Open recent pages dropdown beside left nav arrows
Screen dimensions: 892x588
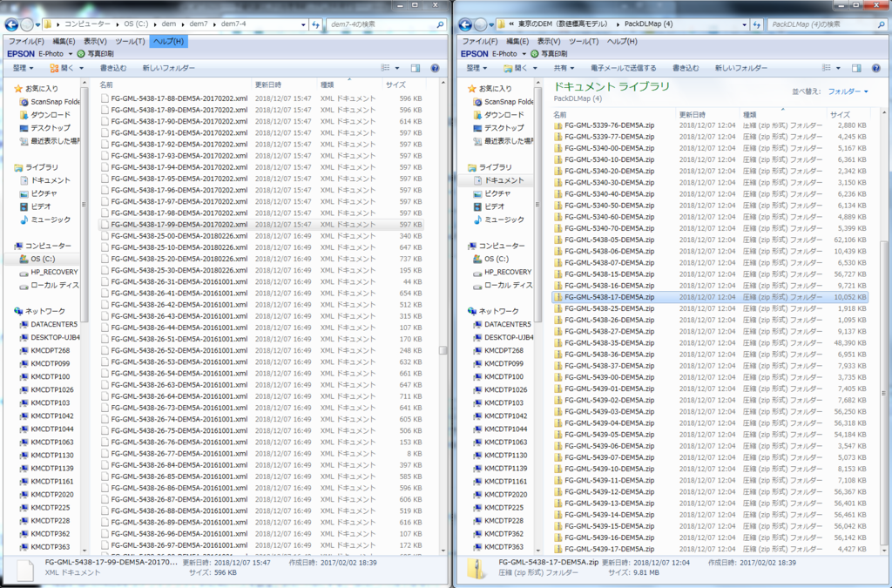(x=37, y=24)
